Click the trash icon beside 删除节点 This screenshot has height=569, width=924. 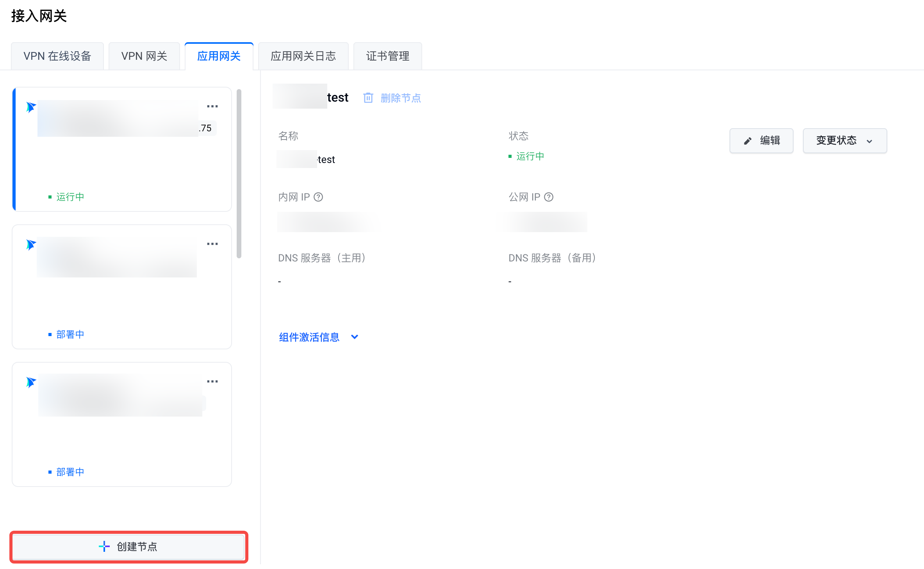pos(368,98)
